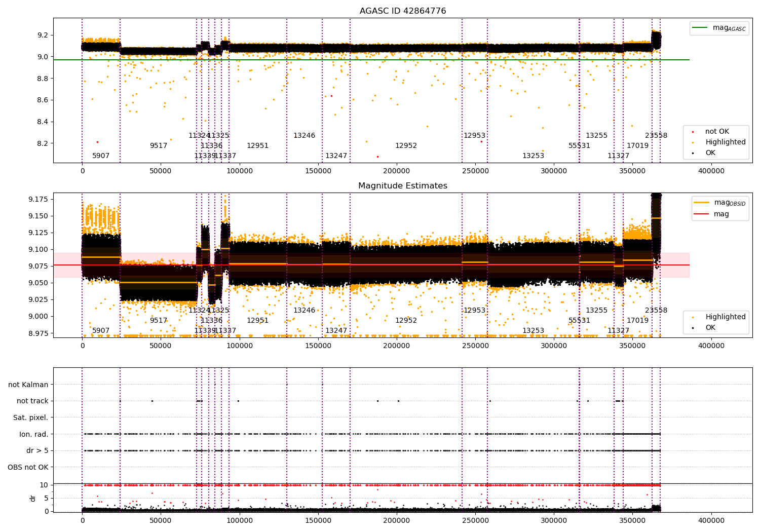
Task: Click OBSID label 9517 in AGASC ID plot
Action: (x=159, y=145)
